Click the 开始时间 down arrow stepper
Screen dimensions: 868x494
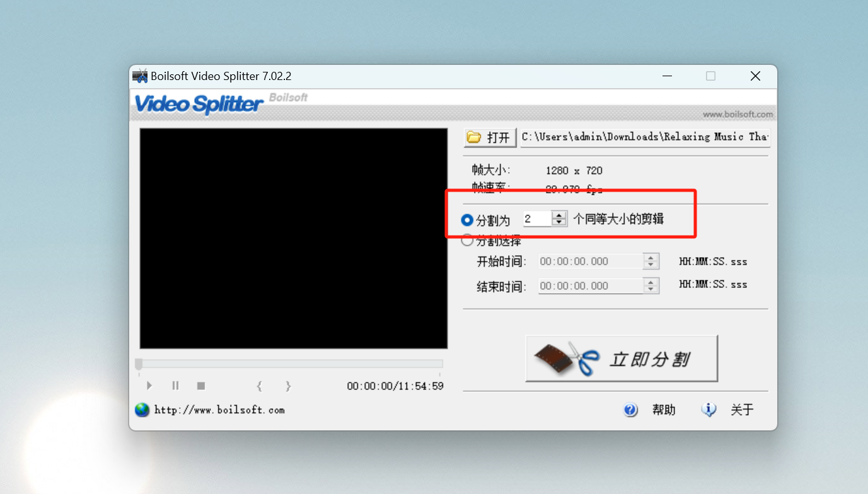(651, 265)
